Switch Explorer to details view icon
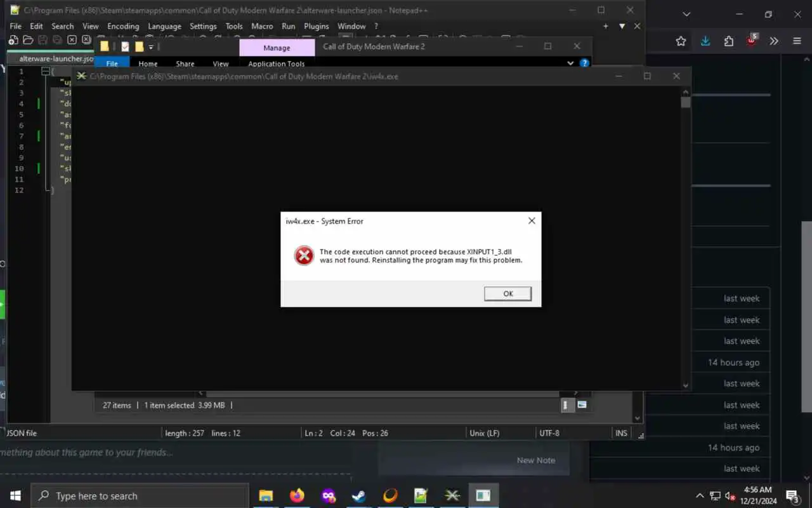Screen dimensions: 812x508 click(567, 405)
